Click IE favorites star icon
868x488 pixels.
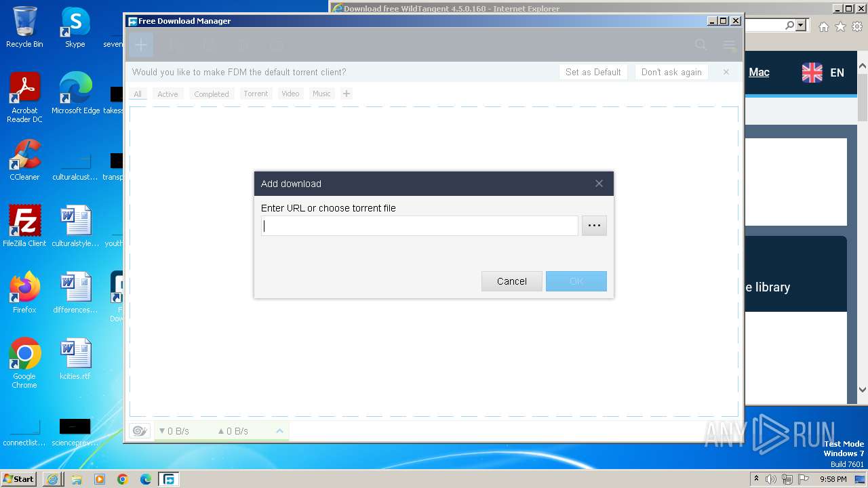pyautogui.click(x=840, y=26)
